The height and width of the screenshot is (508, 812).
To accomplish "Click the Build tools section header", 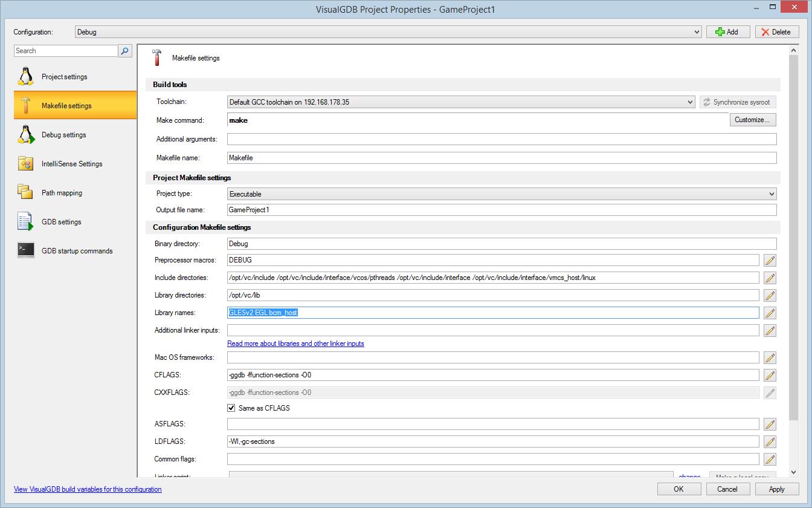I will pos(463,85).
